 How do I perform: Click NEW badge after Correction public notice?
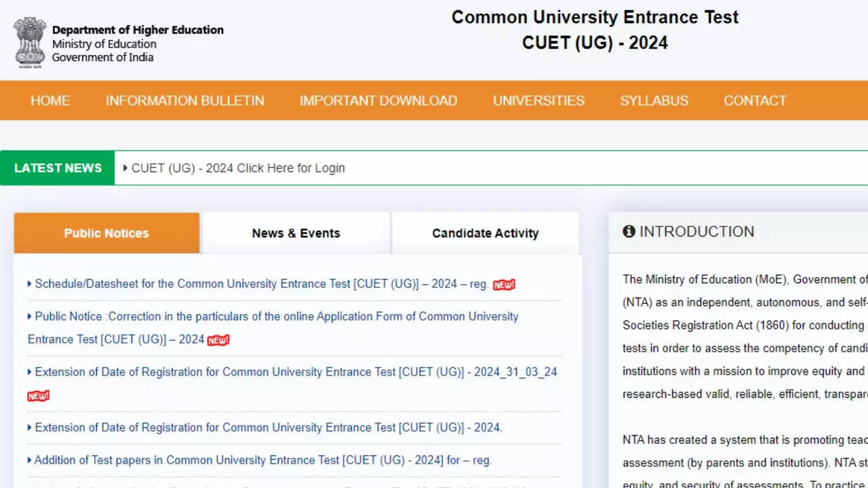point(218,340)
